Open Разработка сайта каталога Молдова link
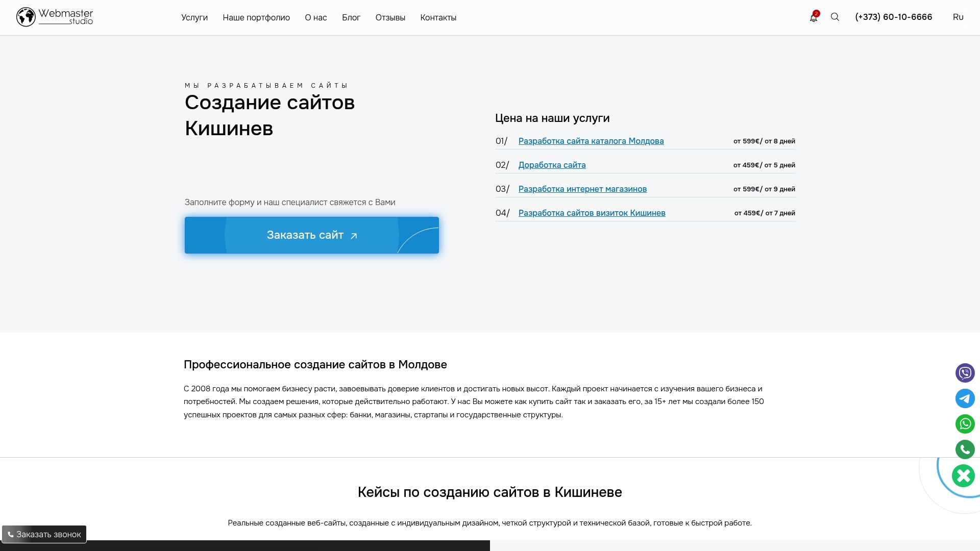 pos(592,141)
